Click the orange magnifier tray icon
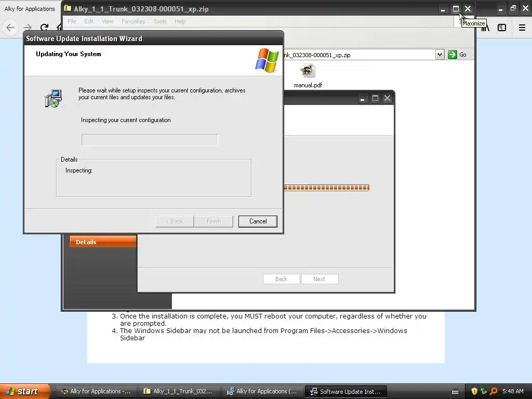 point(494,391)
